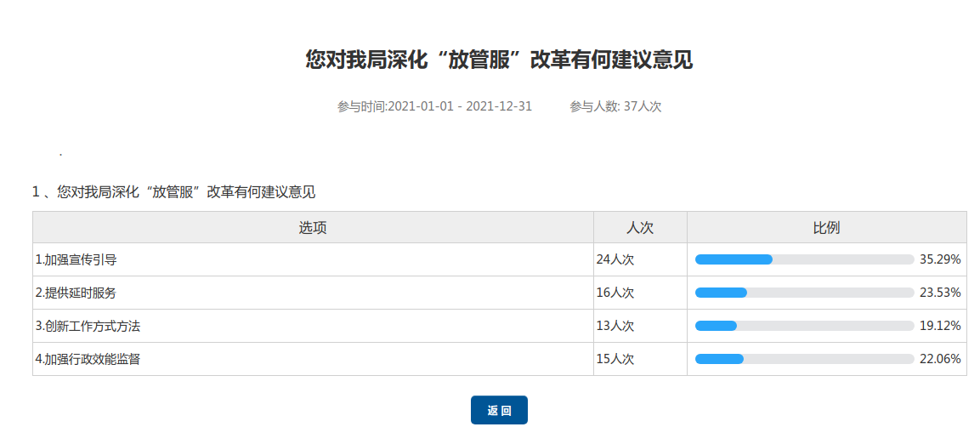Image resolution: width=980 pixels, height=444 pixels.
Task: Click the 23.53% progress bar
Action: click(804, 293)
